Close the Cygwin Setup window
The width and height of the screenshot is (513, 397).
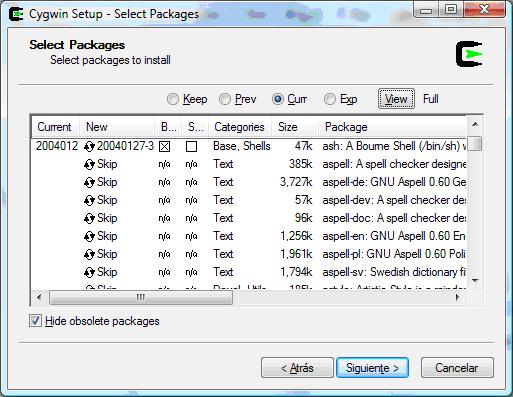click(x=484, y=10)
